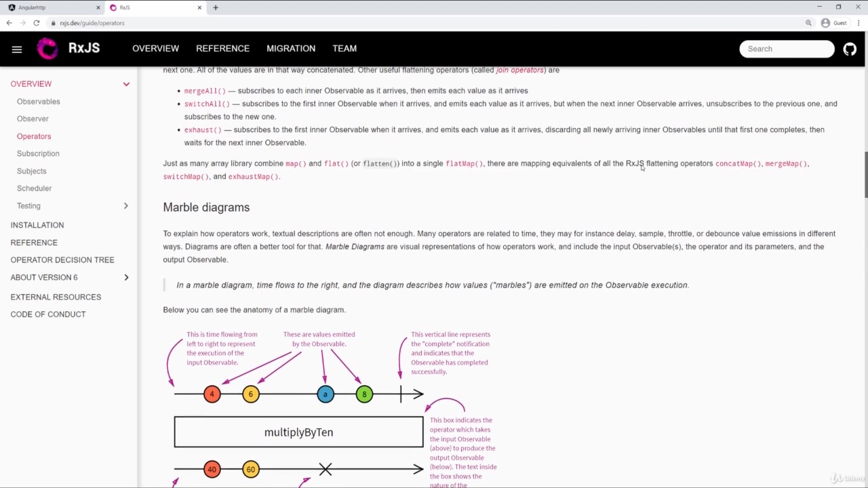The width and height of the screenshot is (868, 488).
Task: Close the RxJS tab
Action: click(199, 7)
